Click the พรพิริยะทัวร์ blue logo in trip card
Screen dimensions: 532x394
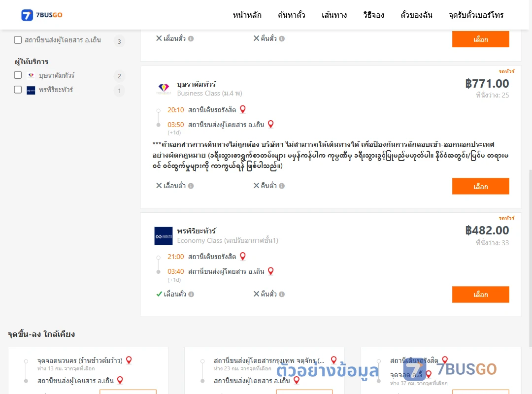[164, 236]
